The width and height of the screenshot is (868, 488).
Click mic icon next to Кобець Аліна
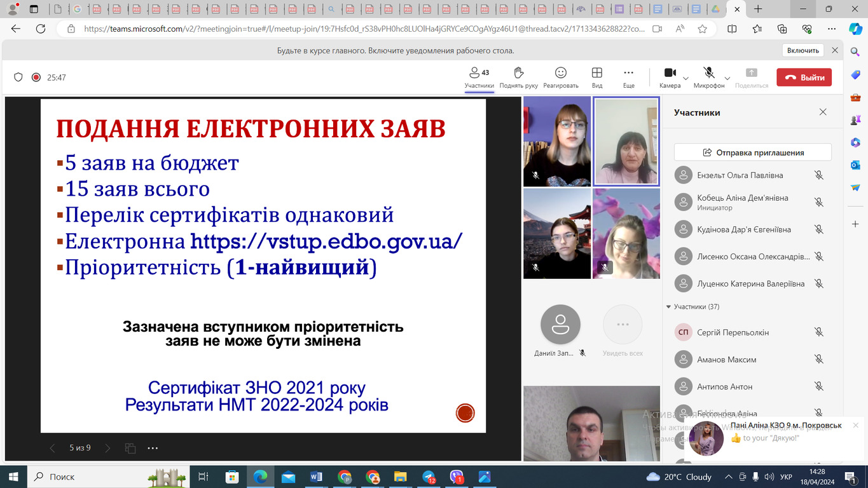point(819,202)
